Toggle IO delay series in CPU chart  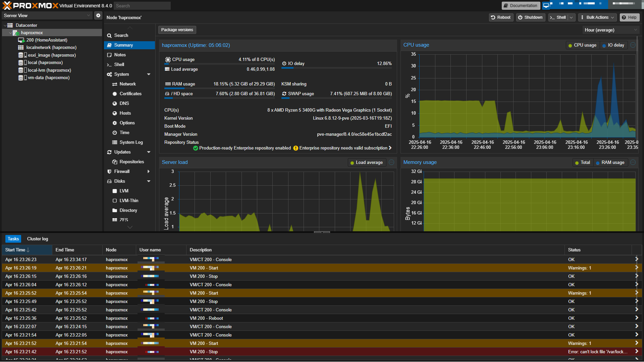point(613,45)
